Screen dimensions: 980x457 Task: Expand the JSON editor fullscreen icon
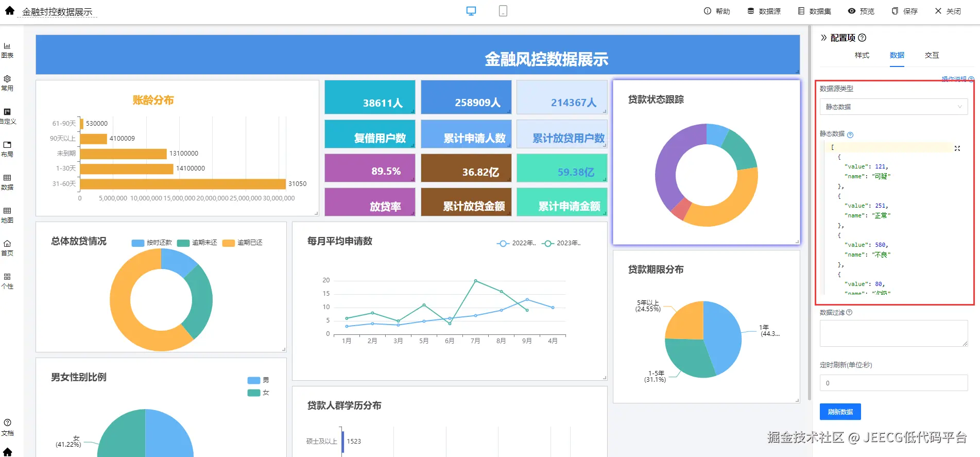(x=957, y=148)
